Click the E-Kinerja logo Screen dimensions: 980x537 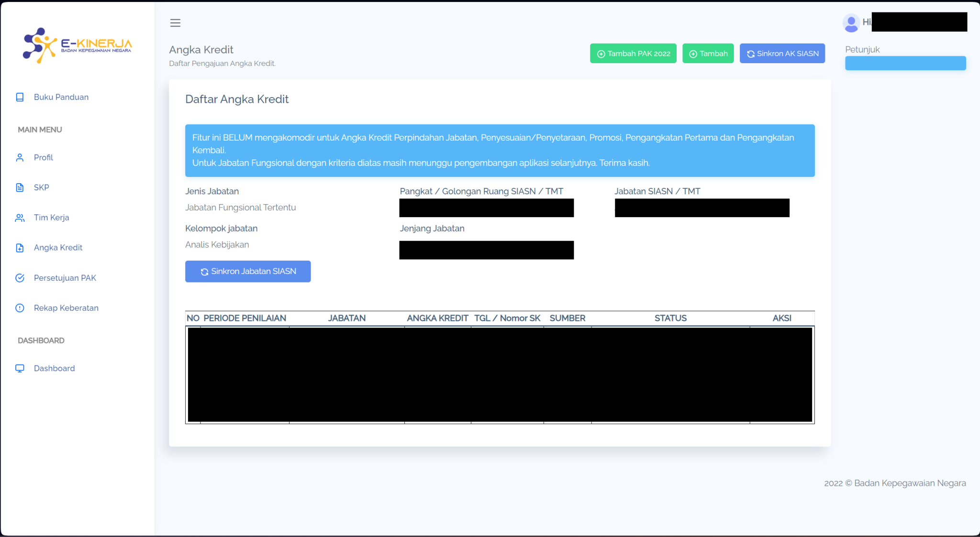(x=78, y=45)
